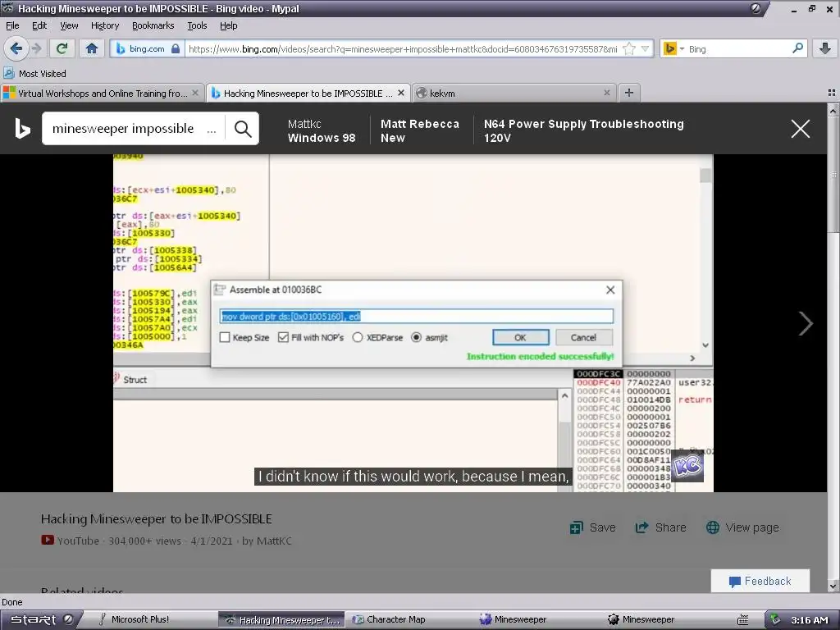Click the page vertical scrollbar down arrow
Screen dimensions: 840x630
833,587
